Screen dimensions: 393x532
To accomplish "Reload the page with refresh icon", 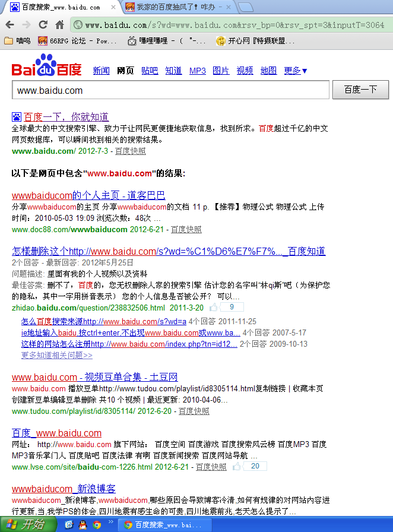I will click(x=43, y=25).
